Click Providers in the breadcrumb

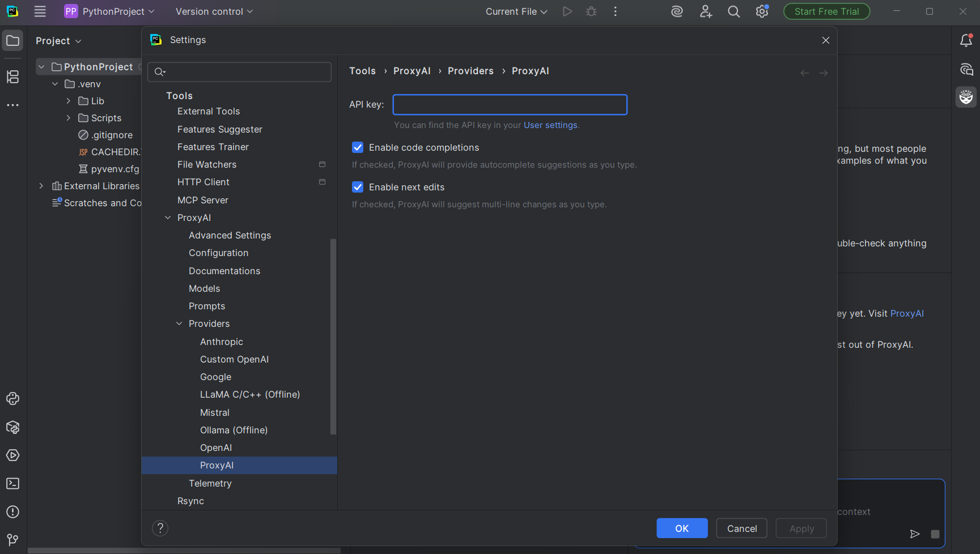coord(470,71)
